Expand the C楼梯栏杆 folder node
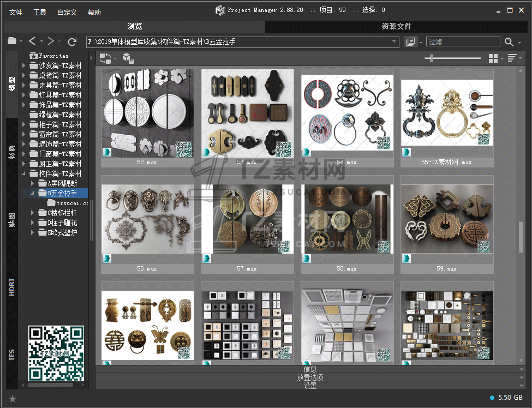 (33, 213)
